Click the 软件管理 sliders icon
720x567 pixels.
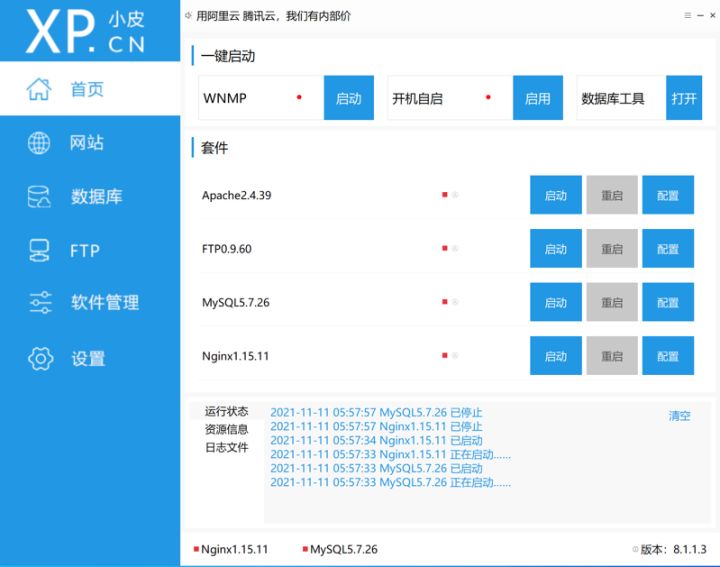(39, 303)
